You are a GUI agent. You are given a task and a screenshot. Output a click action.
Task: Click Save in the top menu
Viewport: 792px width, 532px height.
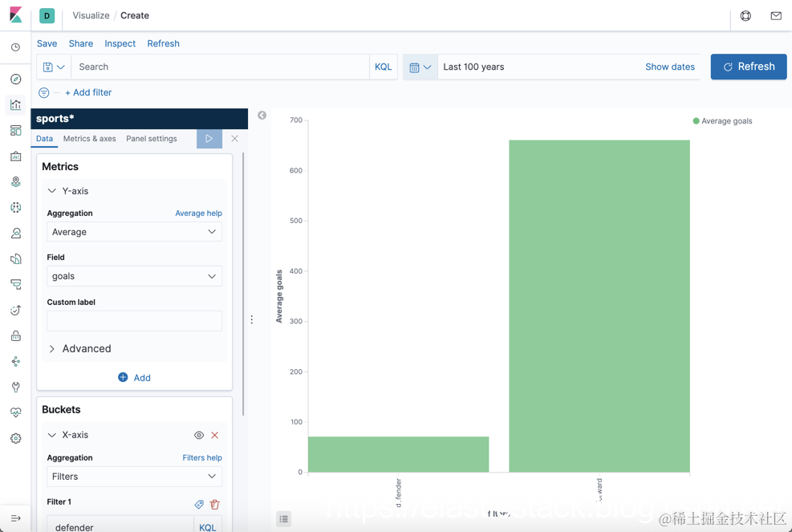47,43
